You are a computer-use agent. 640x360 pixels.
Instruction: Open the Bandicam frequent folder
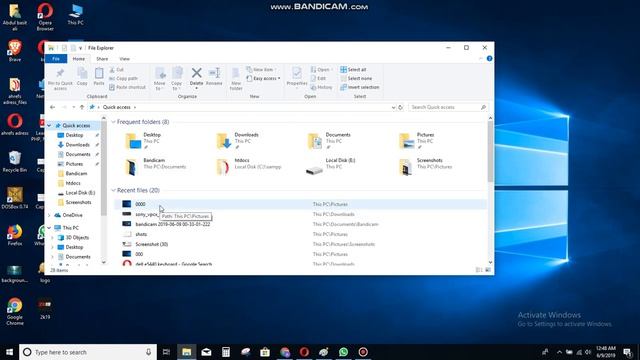tap(156, 167)
